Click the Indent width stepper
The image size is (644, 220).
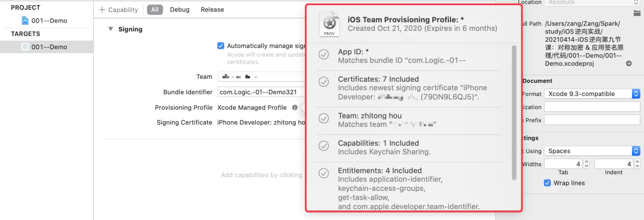[637, 164]
